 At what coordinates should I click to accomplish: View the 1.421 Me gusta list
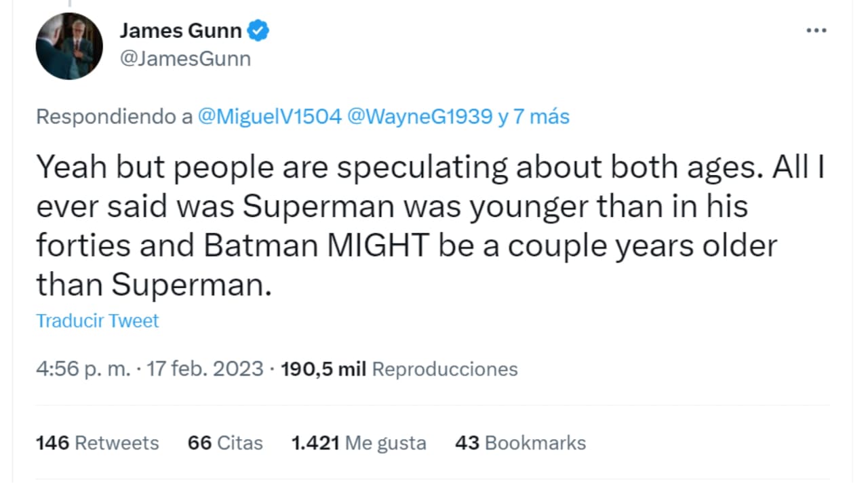359,443
